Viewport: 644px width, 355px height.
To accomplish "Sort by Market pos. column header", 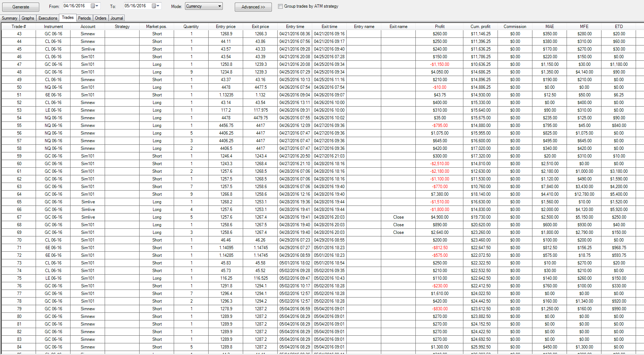I will (156, 27).
